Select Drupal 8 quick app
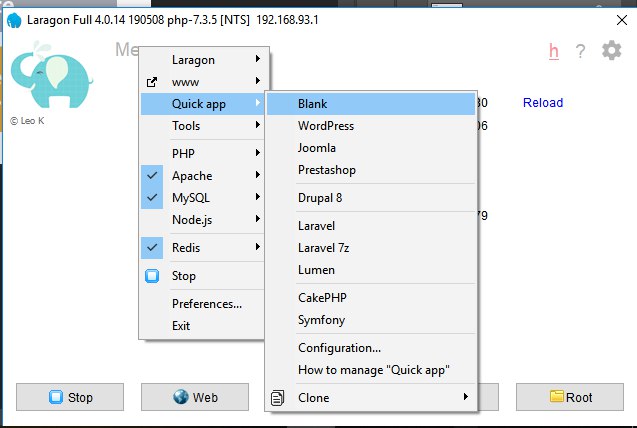Screen dimensions: 637x428 tap(371, 198)
